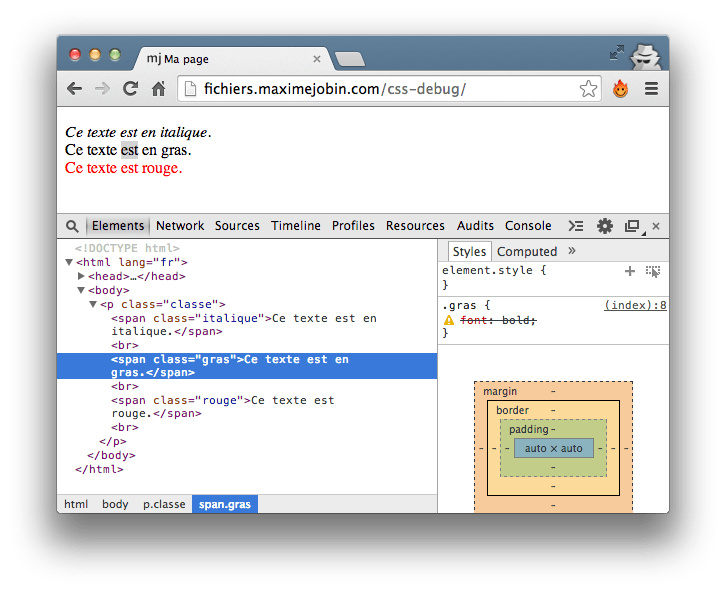Change DevTools dock side
Screen dimensions: 726x592
(x=632, y=226)
